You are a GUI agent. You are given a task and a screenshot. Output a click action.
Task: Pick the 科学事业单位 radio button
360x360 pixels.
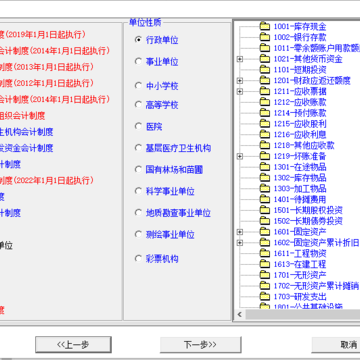coord(138,191)
